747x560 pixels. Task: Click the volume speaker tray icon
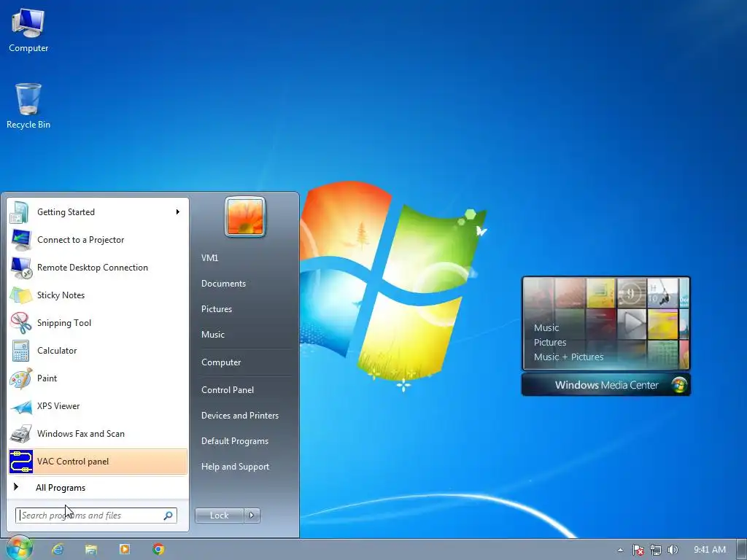673,550
